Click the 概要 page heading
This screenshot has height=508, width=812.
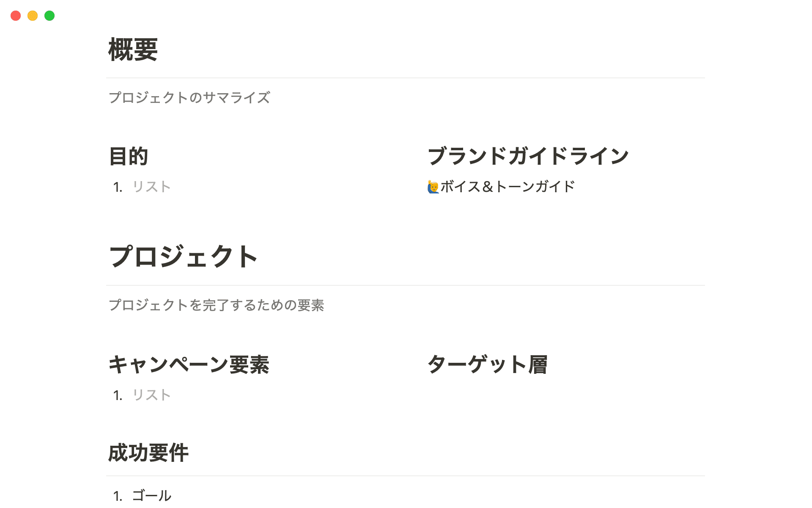132,50
